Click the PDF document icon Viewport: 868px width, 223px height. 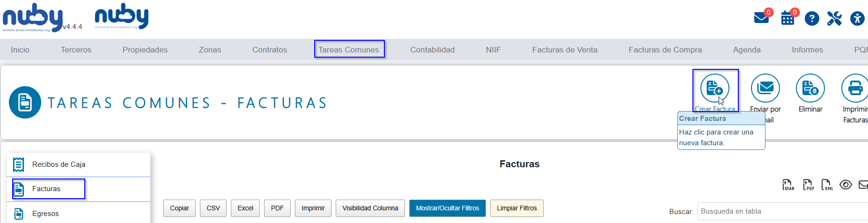808,185
